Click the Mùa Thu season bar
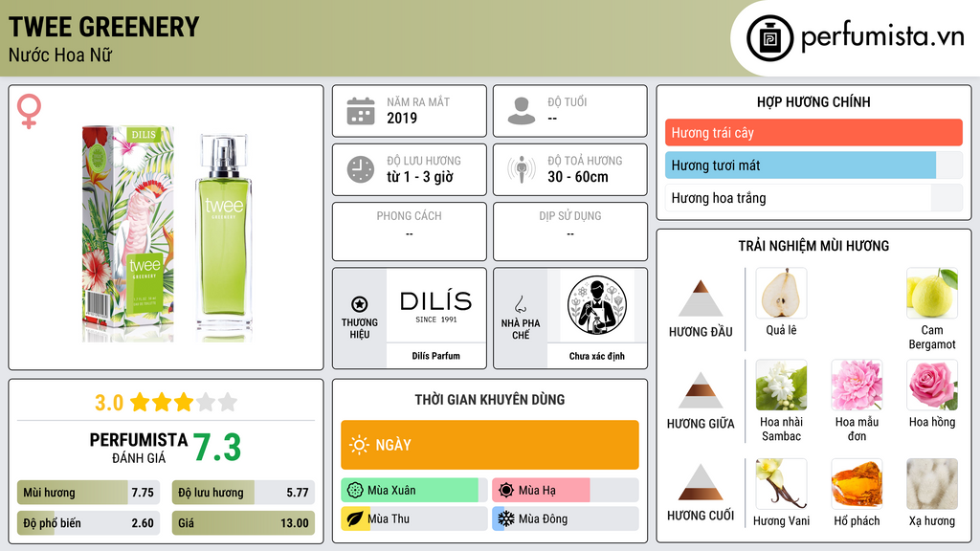 point(414,518)
